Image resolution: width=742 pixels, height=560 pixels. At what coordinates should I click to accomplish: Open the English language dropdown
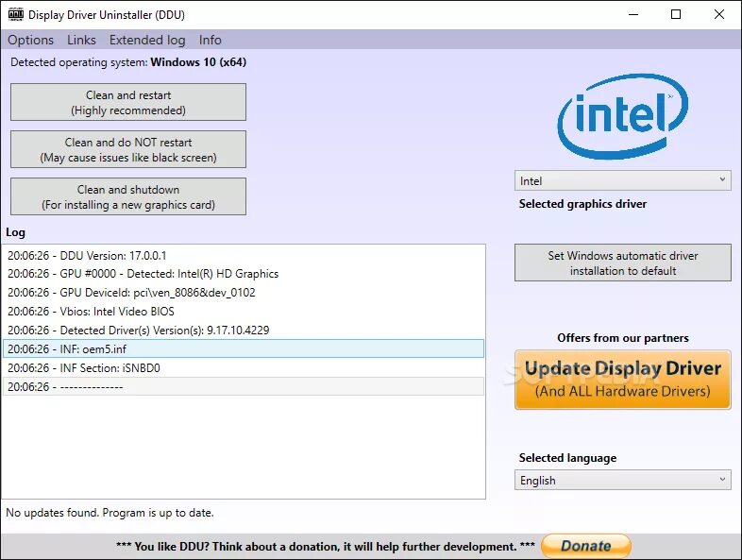tap(623, 480)
